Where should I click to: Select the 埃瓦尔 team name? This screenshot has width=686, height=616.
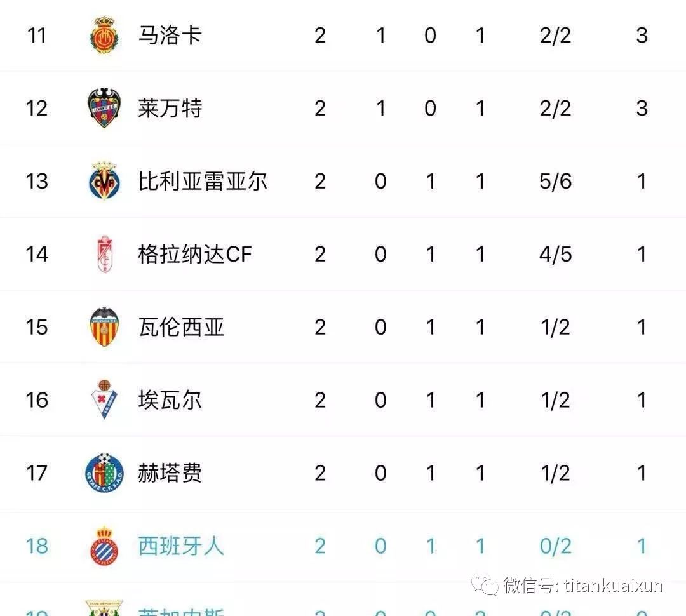tap(170, 400)
